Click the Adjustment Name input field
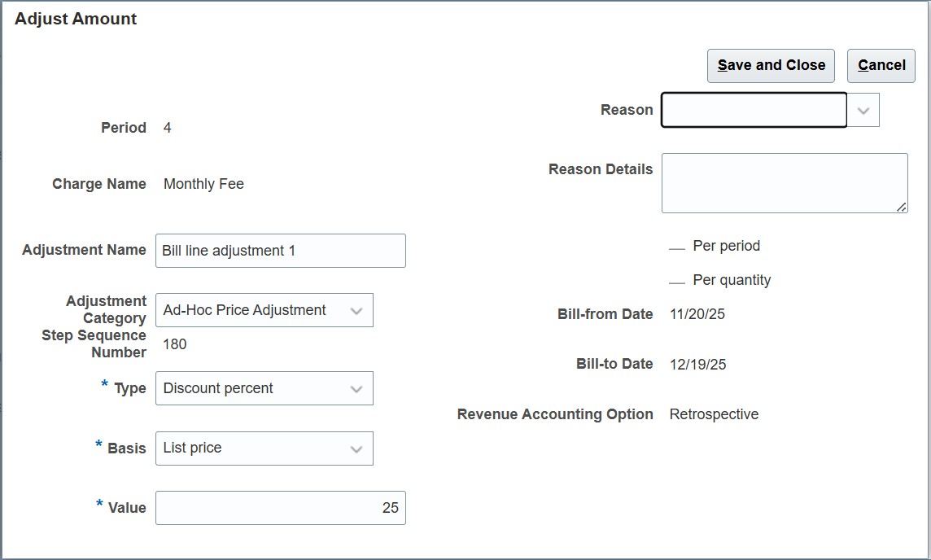The width and height of the screenshot is (931, 560). (x=280, y=251)
